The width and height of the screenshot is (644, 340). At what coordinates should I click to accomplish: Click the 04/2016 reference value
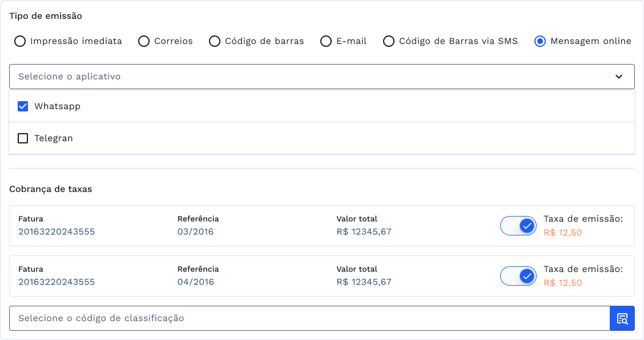coord(195,282)
